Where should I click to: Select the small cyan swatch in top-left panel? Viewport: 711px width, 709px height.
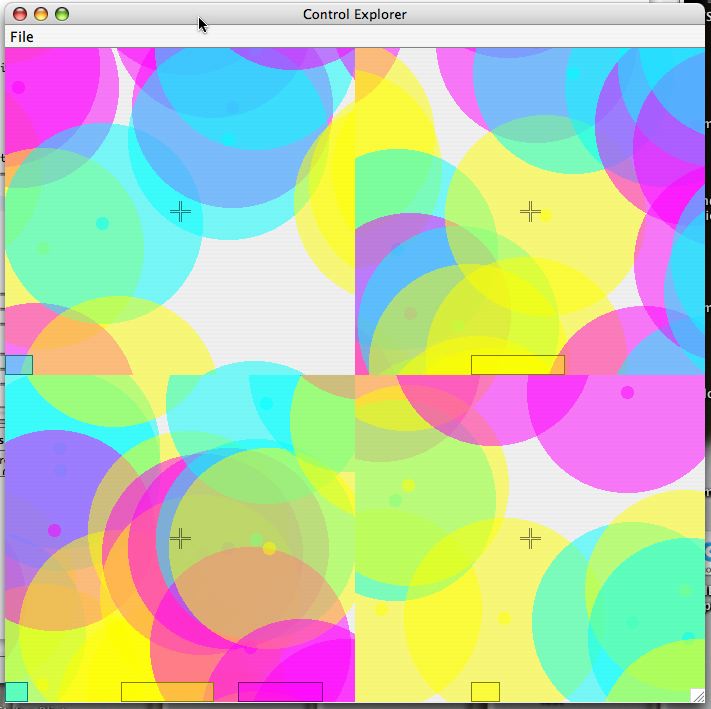point(19,365)
